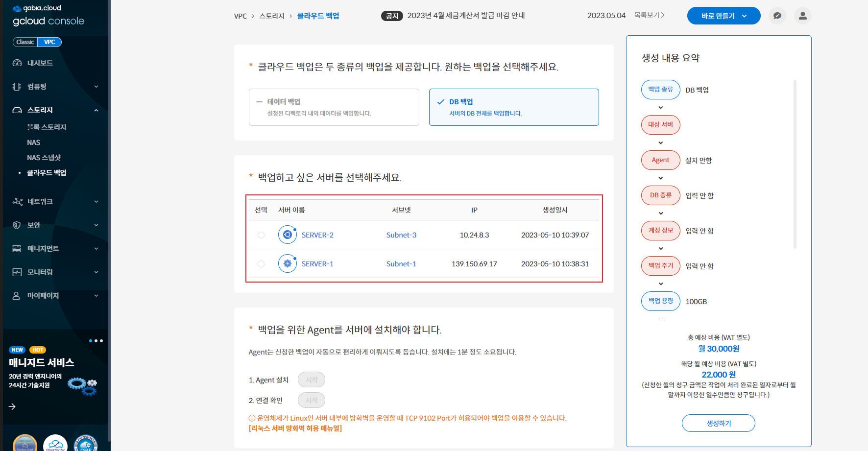Click the SERVER-2 OS icon

coord(288,235)
